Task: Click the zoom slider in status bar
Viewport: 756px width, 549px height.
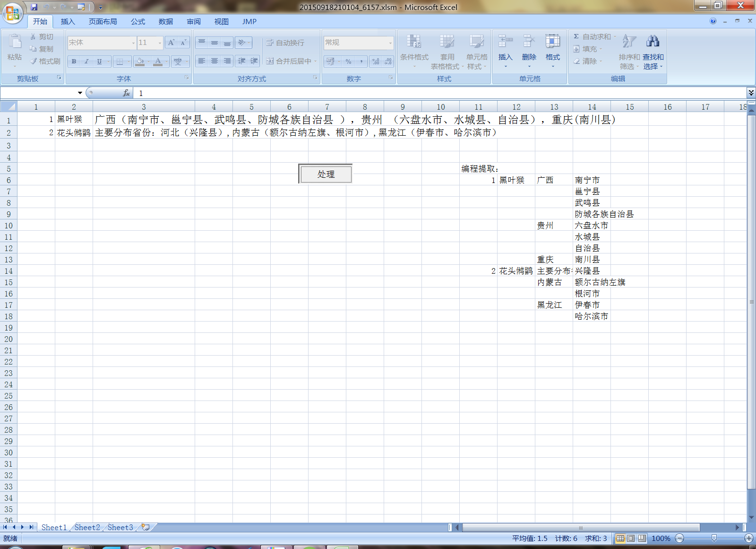Action: [714, 538]
